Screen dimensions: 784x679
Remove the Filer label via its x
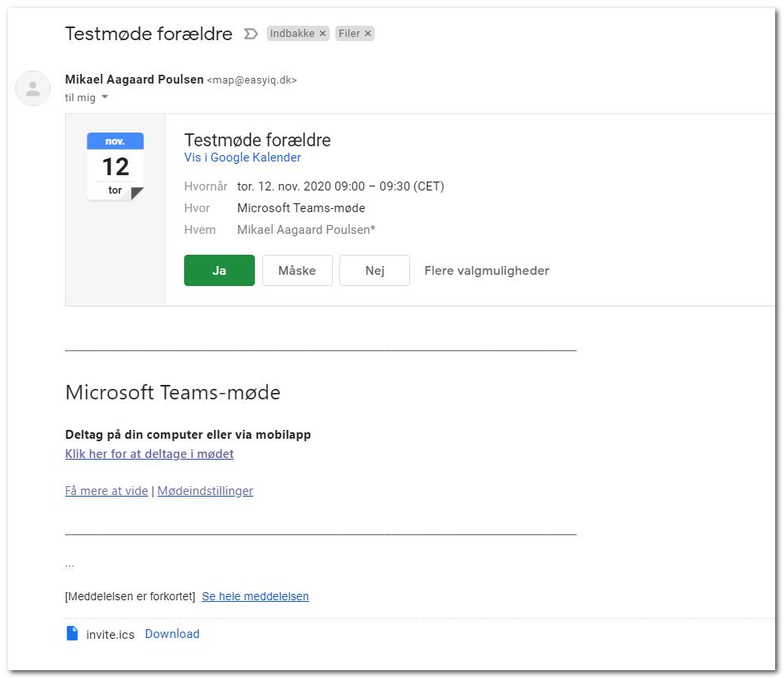tap(367, 34)
